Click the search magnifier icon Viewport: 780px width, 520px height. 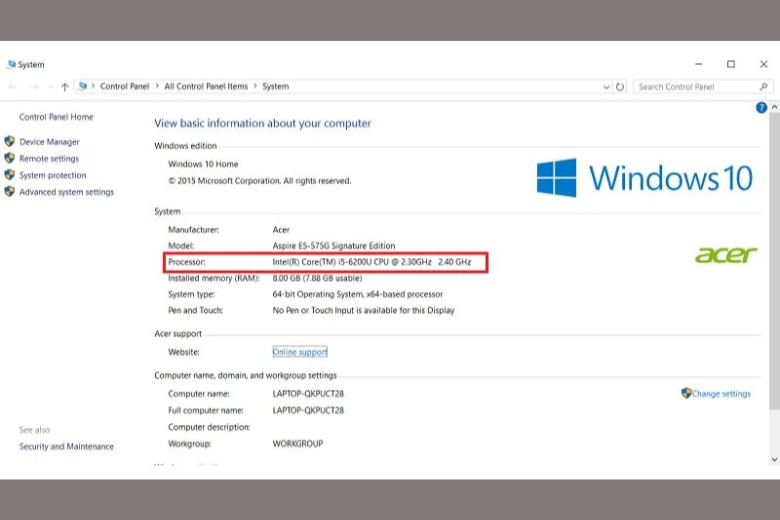[x=764, y=87]
